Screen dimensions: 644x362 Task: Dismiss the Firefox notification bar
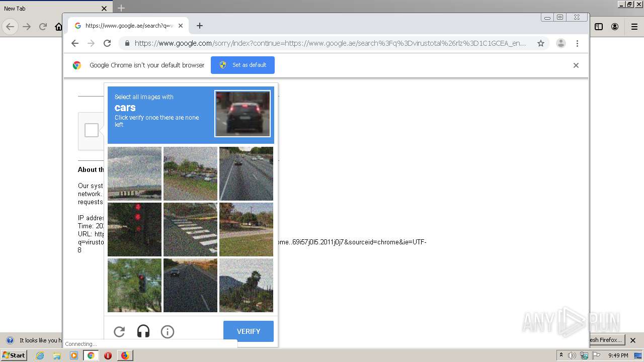coord(633,340)
